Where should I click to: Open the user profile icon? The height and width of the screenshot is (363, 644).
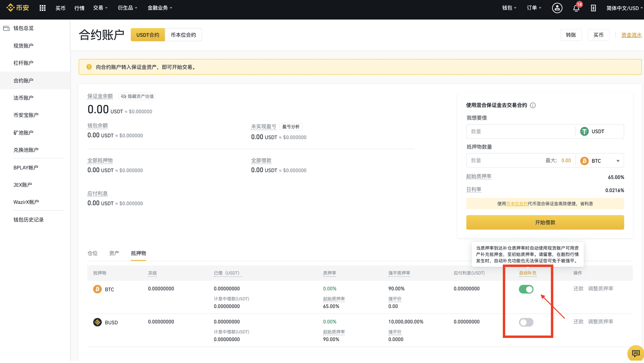tap(557, 8)
